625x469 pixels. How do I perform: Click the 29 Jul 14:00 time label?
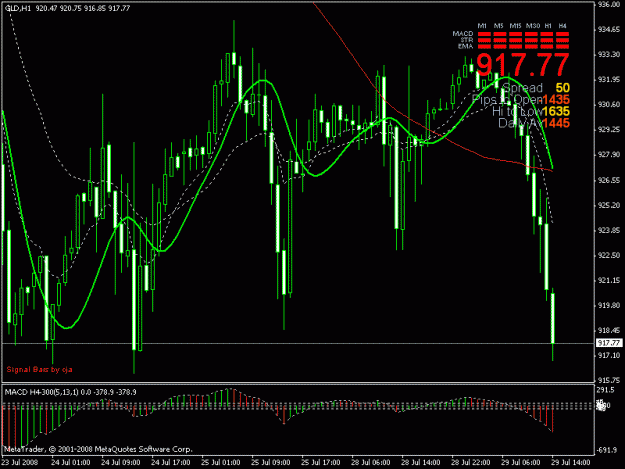pyautogui.click(x=570, y=462)
